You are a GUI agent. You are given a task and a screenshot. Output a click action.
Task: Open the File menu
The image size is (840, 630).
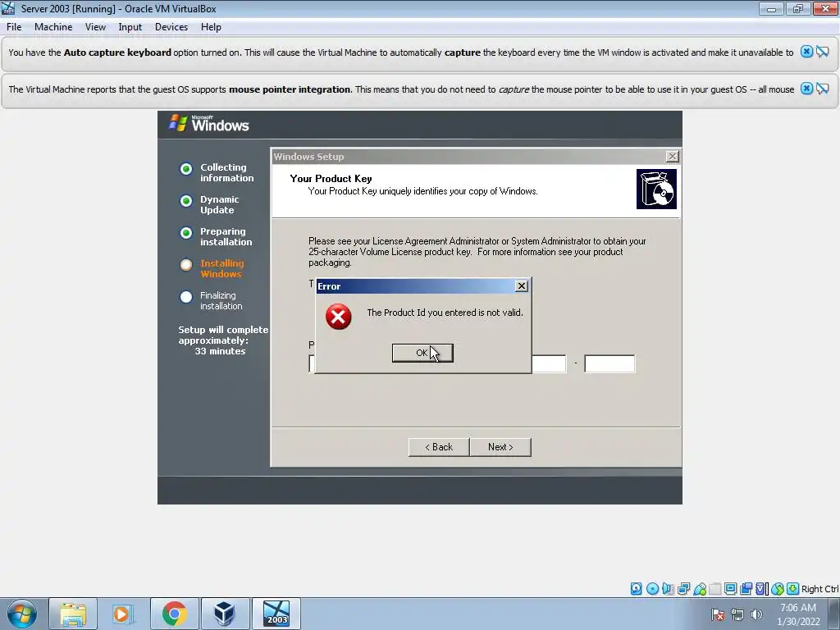[x=14, y=27]
